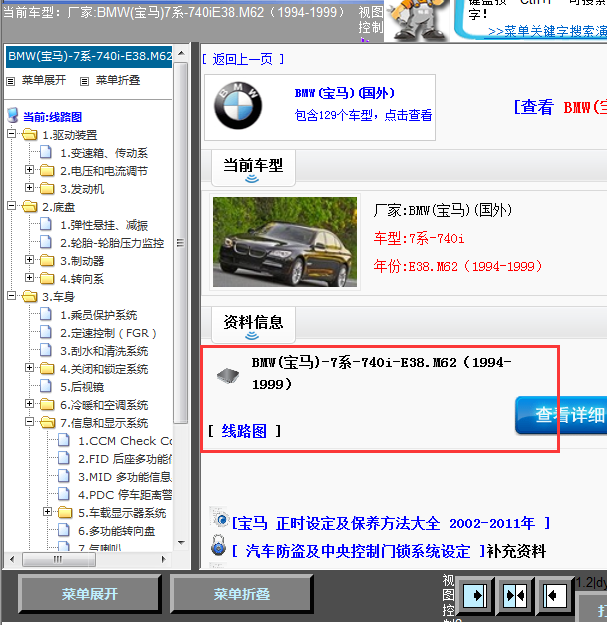
Task: Click top 菜单折叠 option in sidebar
Action: point(118,80)
